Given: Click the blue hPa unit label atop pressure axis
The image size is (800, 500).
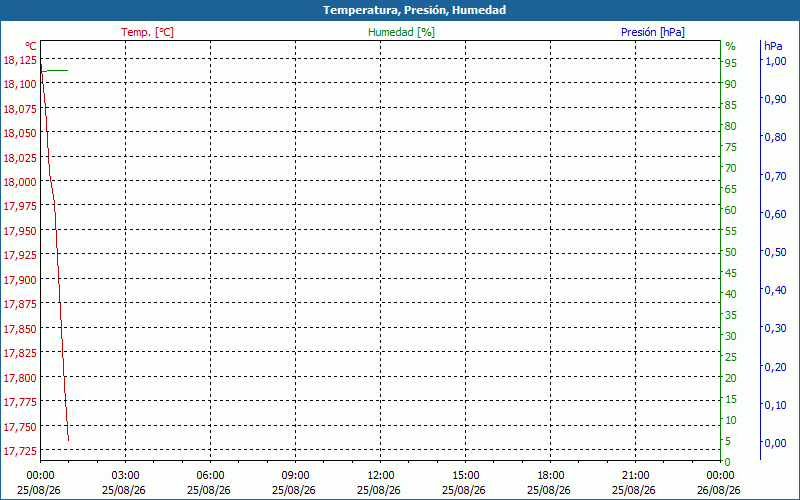Looking at the screenshot, I should [773, 46].
